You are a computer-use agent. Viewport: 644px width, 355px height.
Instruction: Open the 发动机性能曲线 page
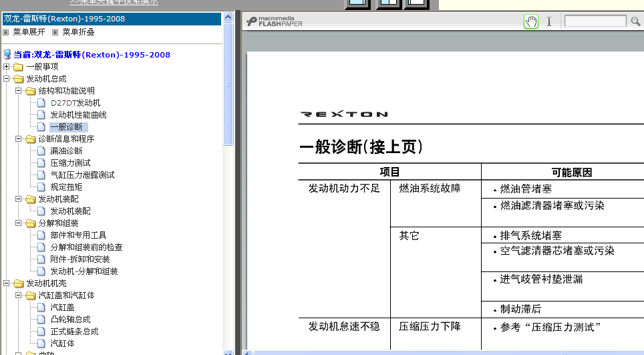[x=78, y=114]
